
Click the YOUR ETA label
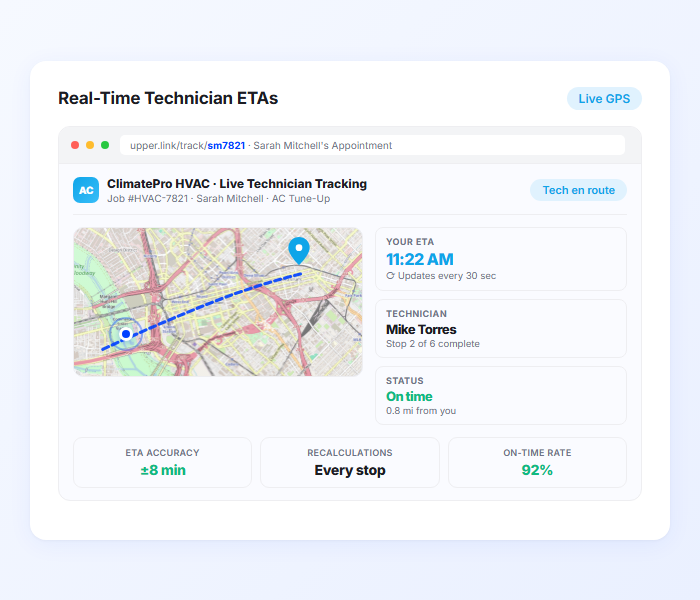(410, 242)
